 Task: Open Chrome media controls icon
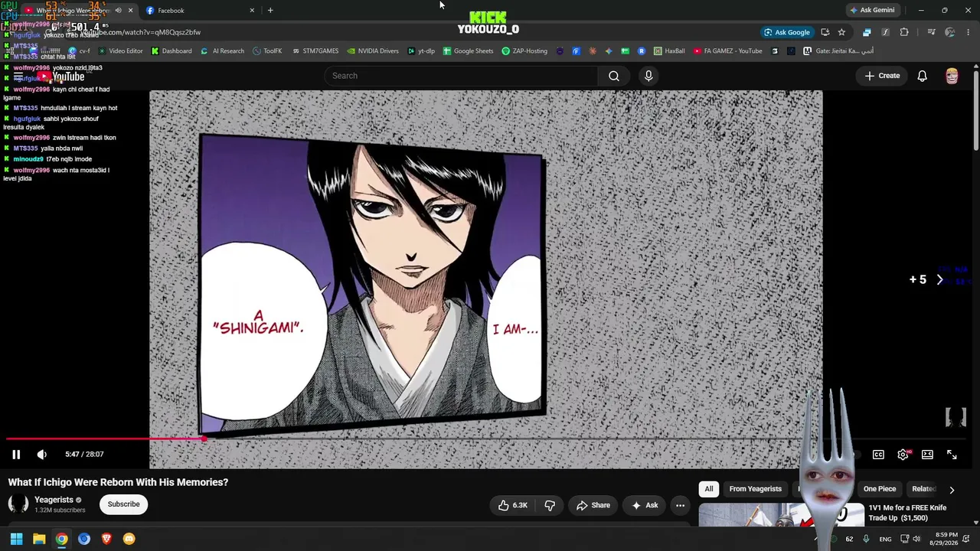(931, 32)
